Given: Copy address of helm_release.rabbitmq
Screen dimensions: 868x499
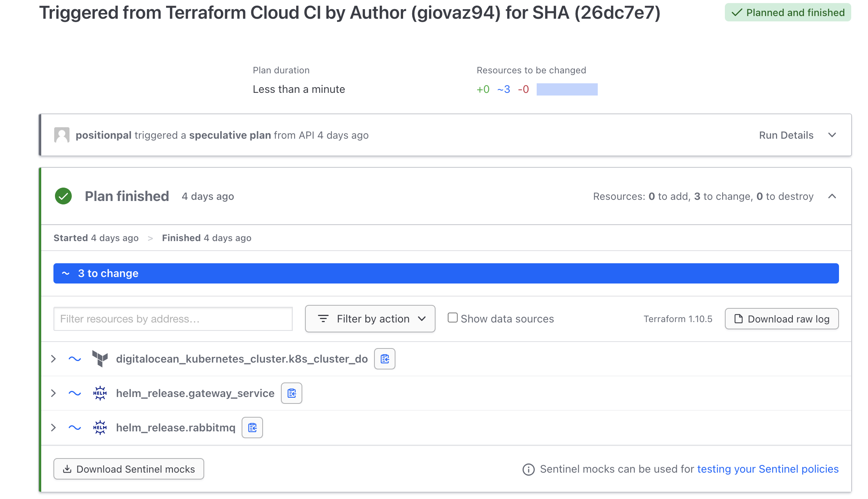Looking at the screenshot, I should pos(252,428).
